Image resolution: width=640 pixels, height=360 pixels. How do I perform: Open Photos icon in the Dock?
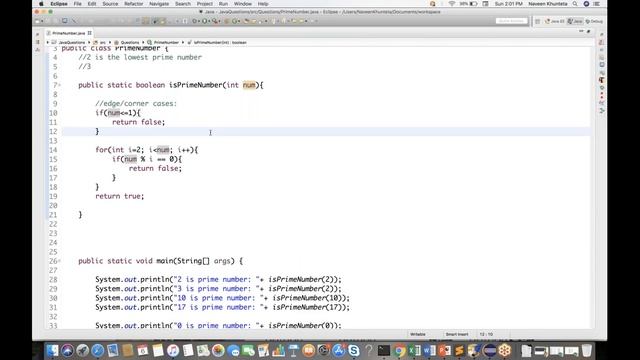tap(218, 351)
